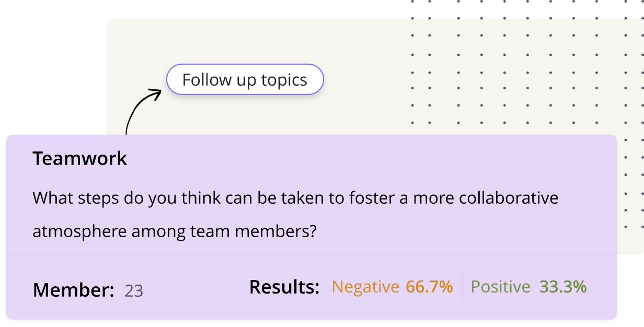Click the arrowhead next to Follow up topics
Image resolution: width=644 pixels, height=327 pixels.
pos(155,94)
